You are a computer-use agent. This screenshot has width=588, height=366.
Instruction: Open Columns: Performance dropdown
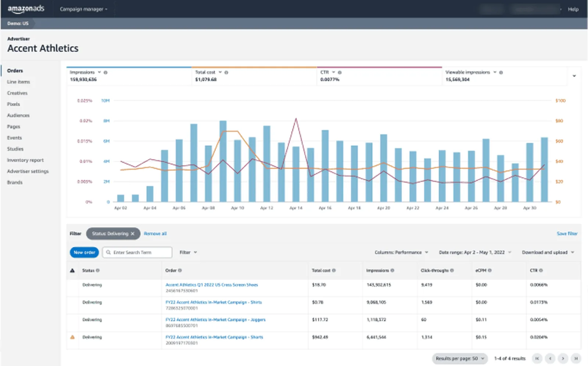401,253
